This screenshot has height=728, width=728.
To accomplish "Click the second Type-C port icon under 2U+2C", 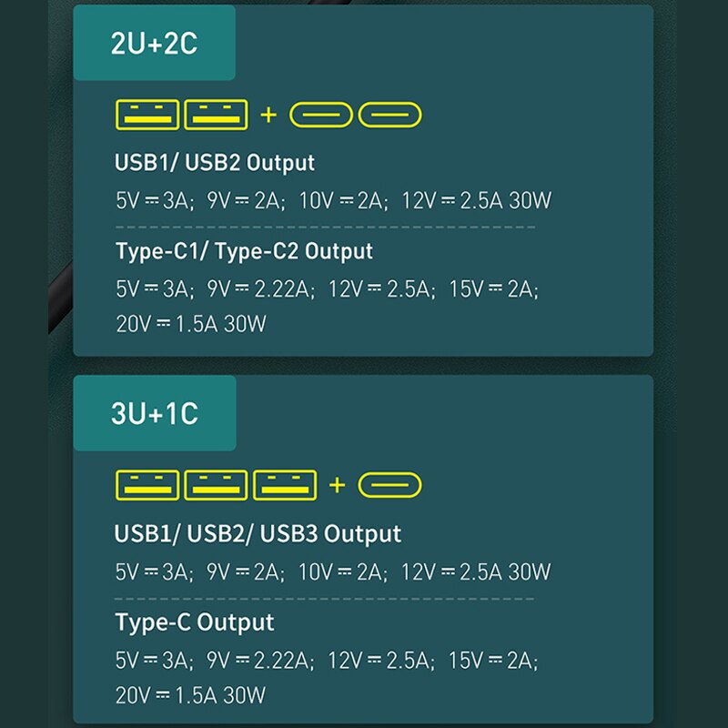I will pyautogui.click(x=389, y=115).
